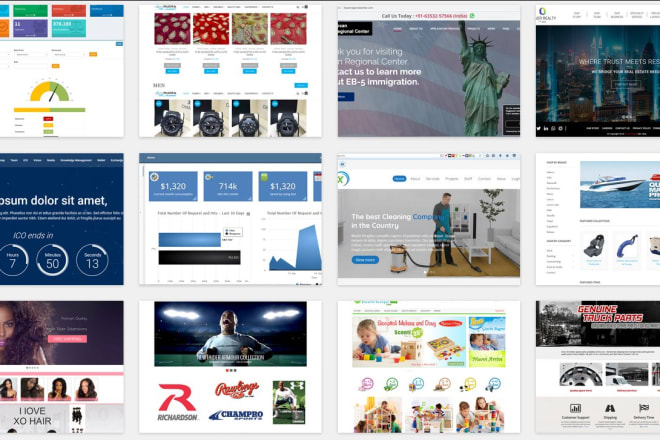Click the green stat card atop the dashboard

[30, 11]
